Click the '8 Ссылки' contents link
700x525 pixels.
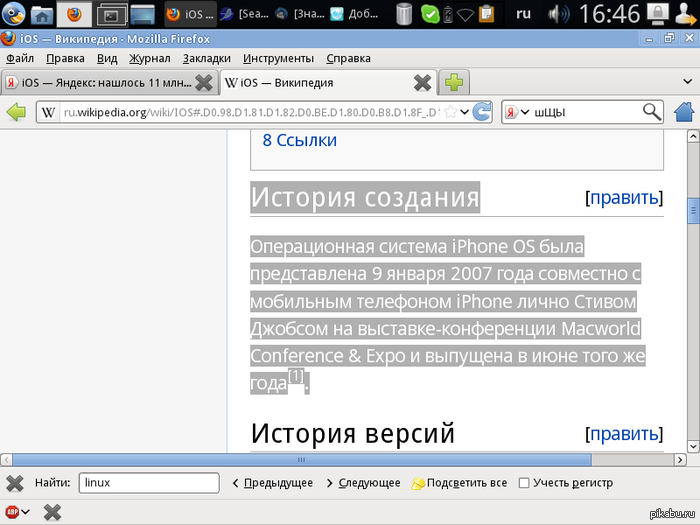(x=299, y=140)
